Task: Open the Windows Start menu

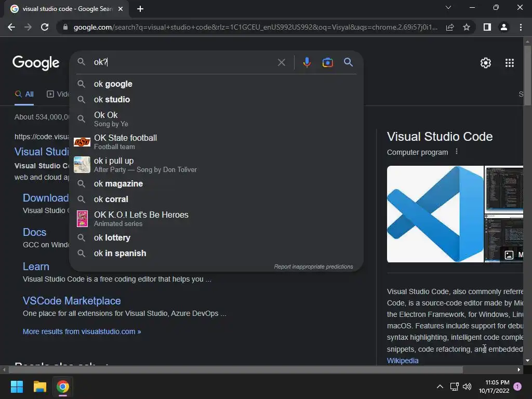Action: point(17,387)
